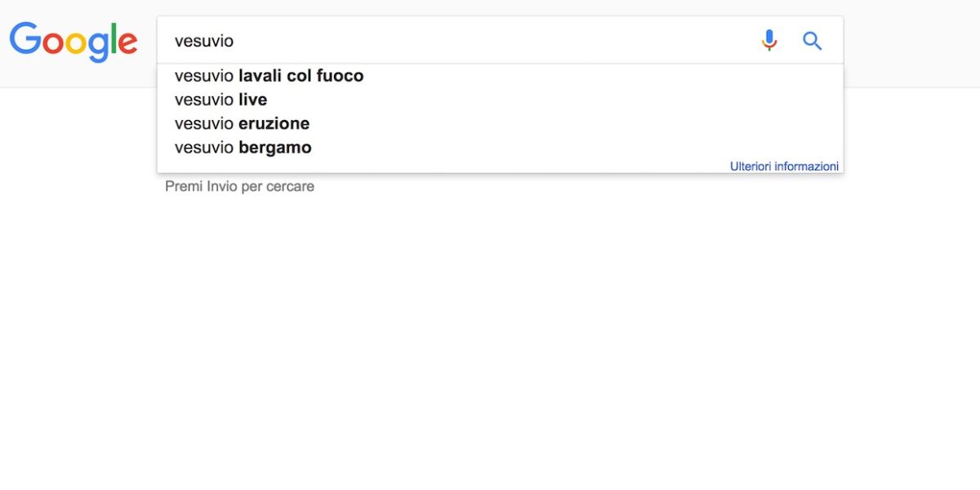Pick the "vesuvio eruzione" suggestion
This screenshot has height=490, width=980.
[x=242, y=124]
